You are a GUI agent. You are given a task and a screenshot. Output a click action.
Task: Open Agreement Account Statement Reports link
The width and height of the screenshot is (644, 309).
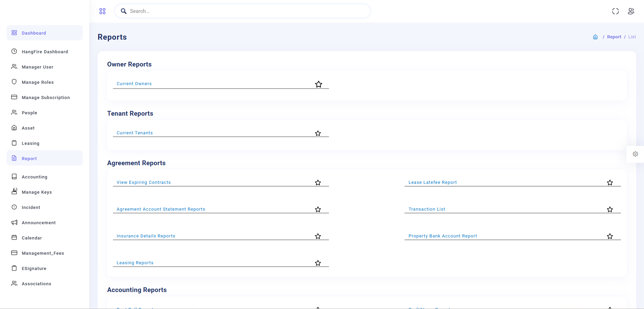(x=161, y=209)
